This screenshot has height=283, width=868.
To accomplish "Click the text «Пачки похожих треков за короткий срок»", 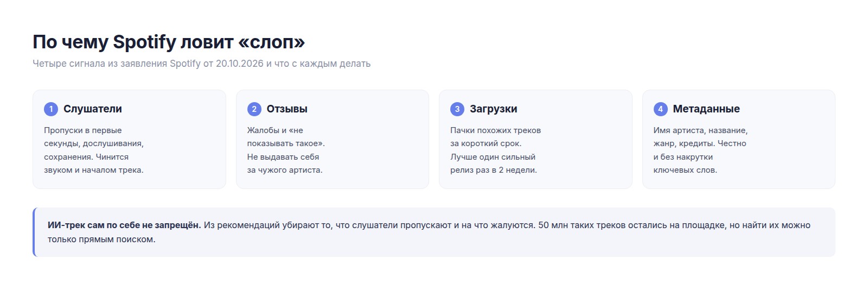I will [x=495, y=137].
